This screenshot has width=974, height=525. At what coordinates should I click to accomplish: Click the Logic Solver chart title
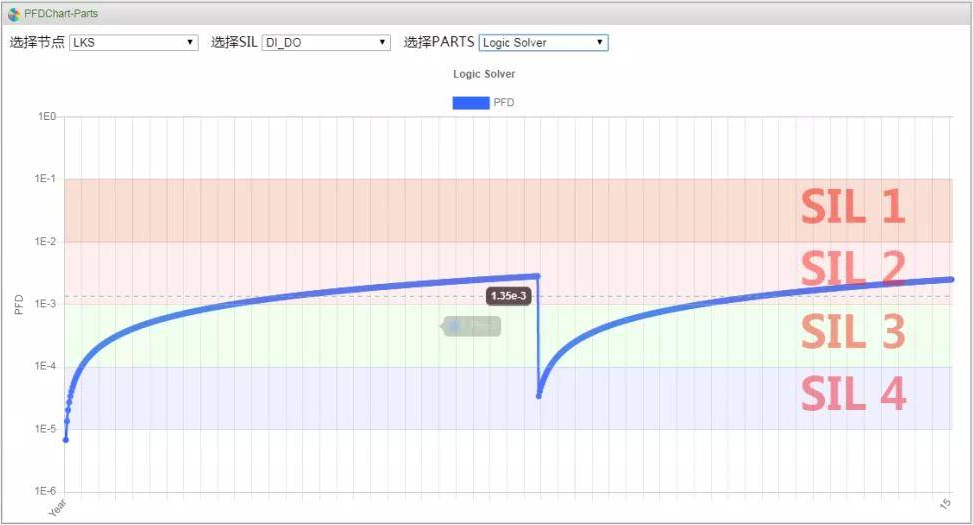[484, 74]
